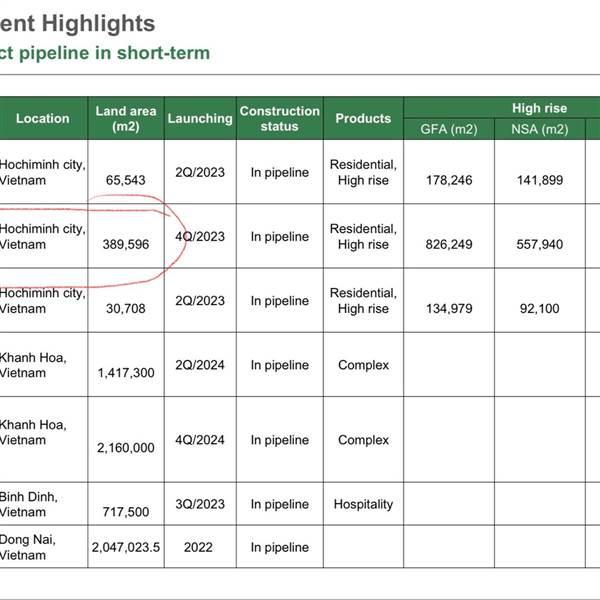600x600 pixels.
Task: Click 'Residential, High rise' in the 389,596 row
Action: coord(363,236)
